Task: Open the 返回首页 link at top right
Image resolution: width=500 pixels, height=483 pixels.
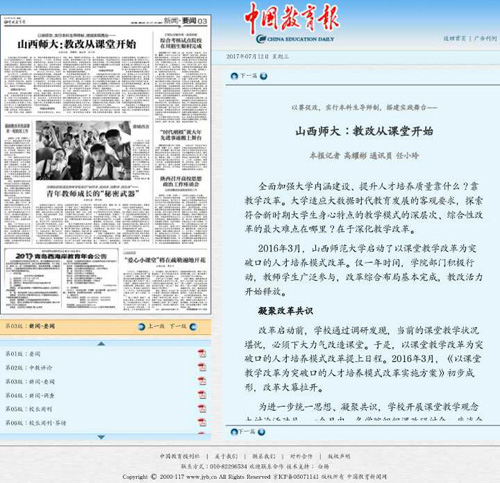Action: click(455, 38)
